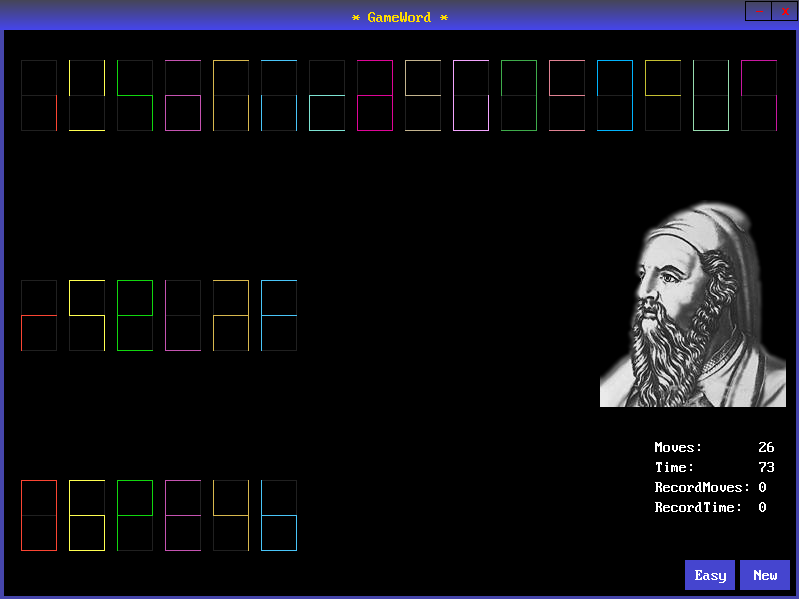This screenshot has width=799, height=599.
Task: Click the Moves count value 26
Action: click(x=766, y=447)
